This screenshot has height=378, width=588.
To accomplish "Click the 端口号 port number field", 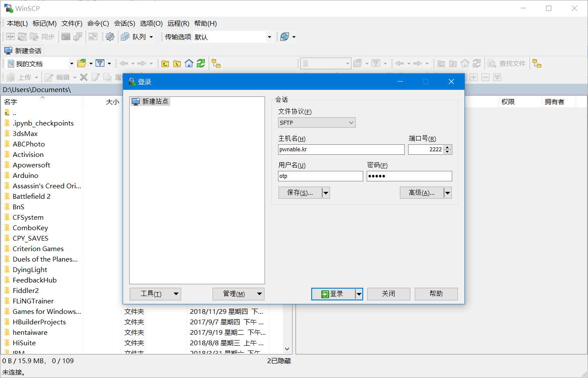I will pos(426,150).
